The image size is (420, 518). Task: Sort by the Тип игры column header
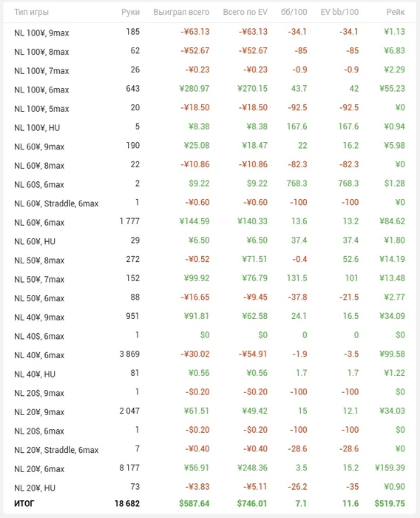31,13
